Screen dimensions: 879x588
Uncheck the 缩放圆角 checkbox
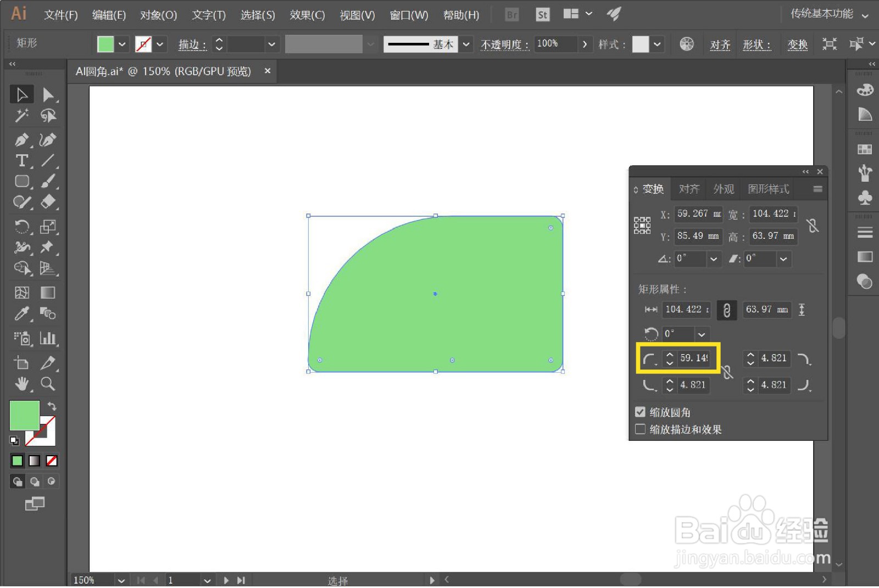(x=640, y=412)
